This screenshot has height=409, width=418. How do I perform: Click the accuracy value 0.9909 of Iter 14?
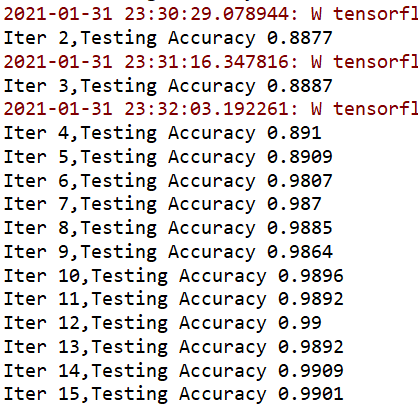(x=311, y=371)
